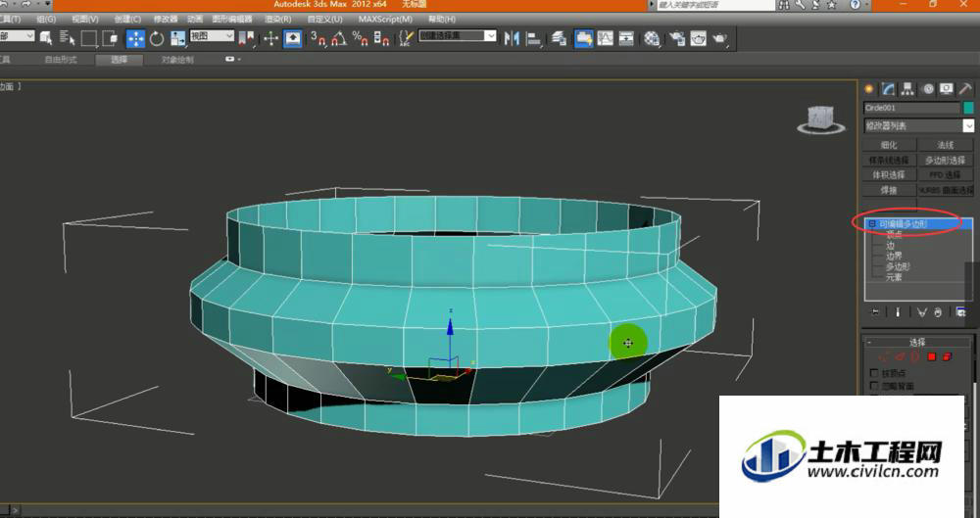This screenshot has height=518, width=980.
Task: Toggle Keyboard Shortcut Override button
Action: 292,39
